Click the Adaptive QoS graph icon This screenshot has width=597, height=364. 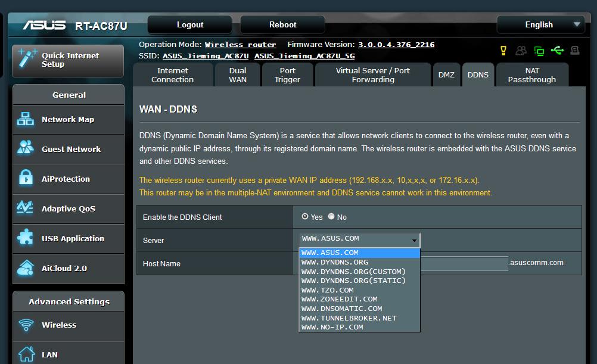tap(25, 207)
